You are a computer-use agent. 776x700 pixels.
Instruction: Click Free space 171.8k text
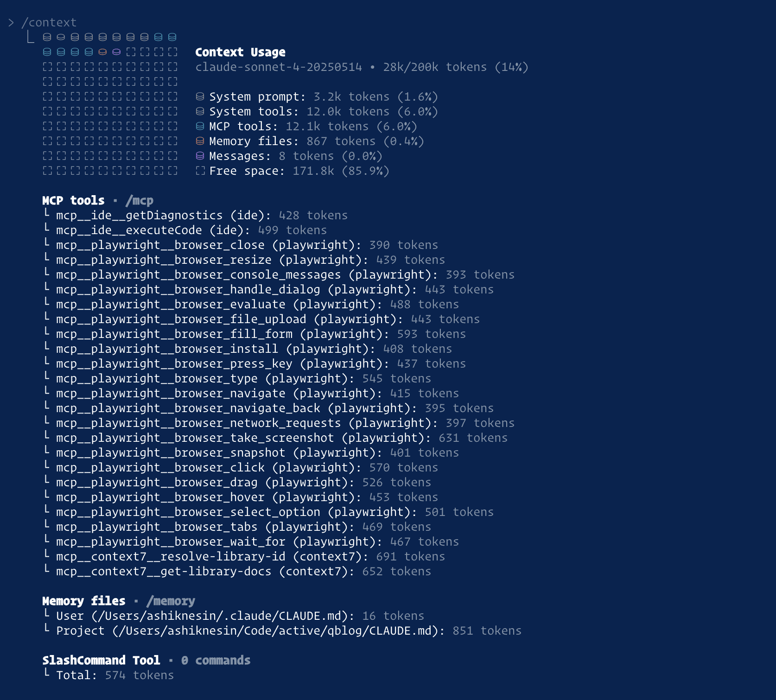299,171
